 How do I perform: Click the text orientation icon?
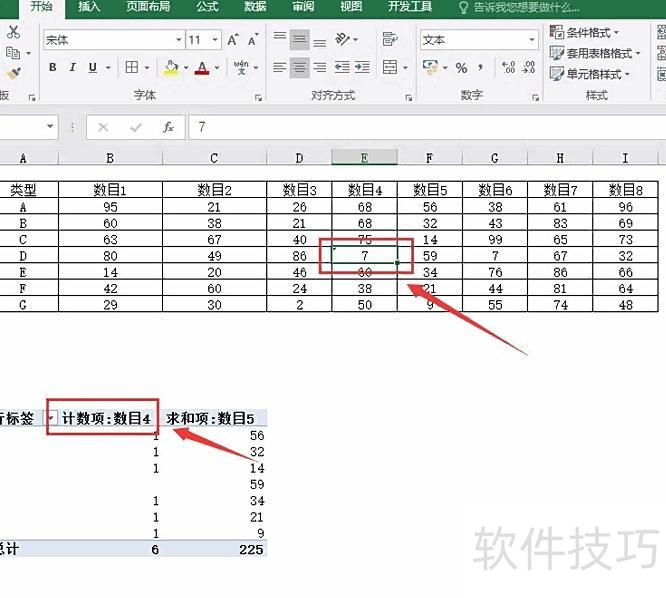342,39
